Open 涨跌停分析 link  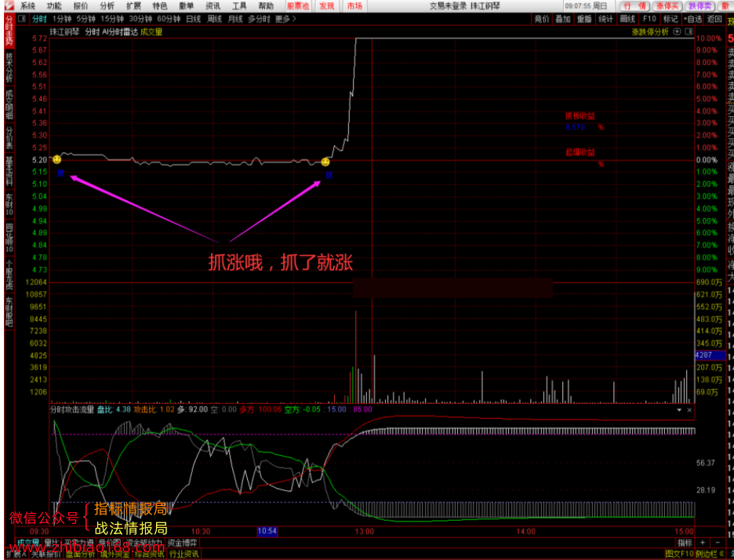(x=650, y=32)
